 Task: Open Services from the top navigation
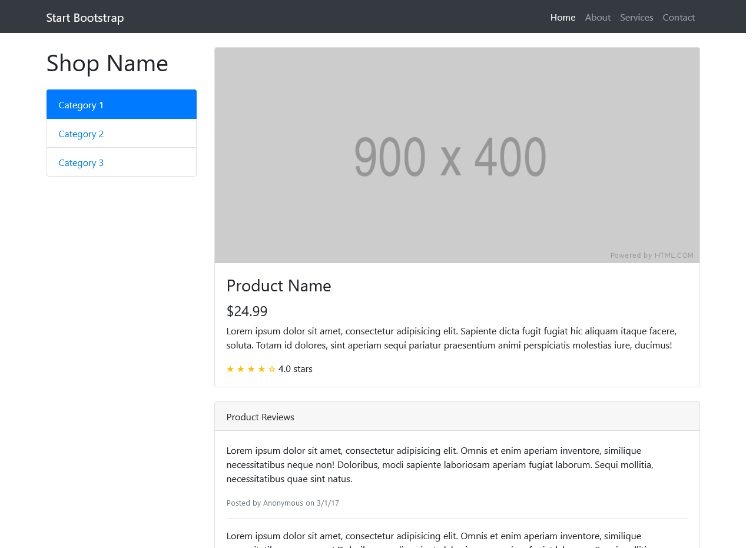(x=636, y=17)
